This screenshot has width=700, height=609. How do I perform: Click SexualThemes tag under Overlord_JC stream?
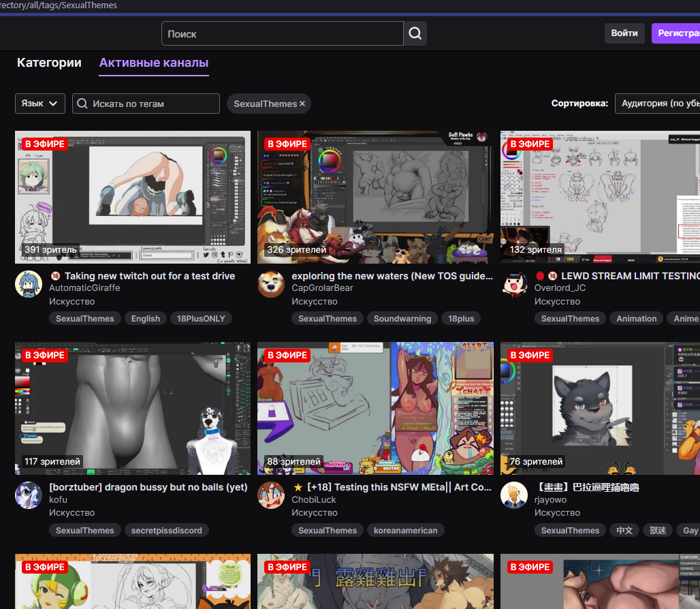point(570,318)
